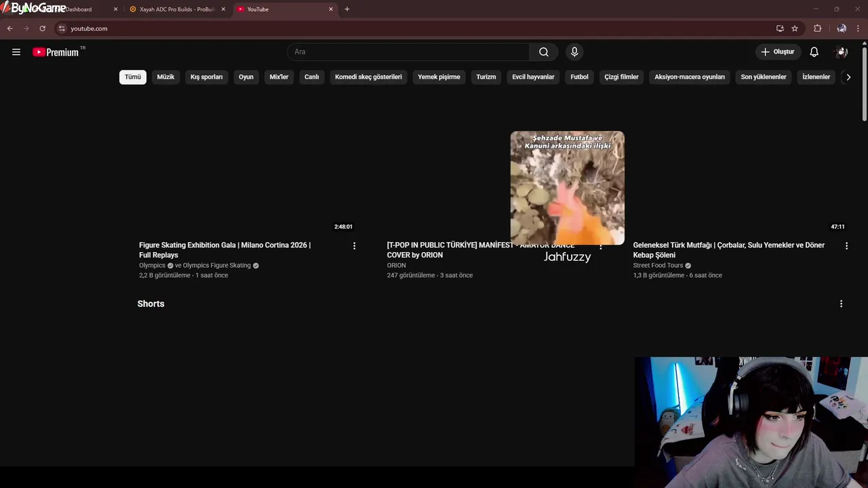Choose the Evcil hayvanlar chip

(533, 77)
